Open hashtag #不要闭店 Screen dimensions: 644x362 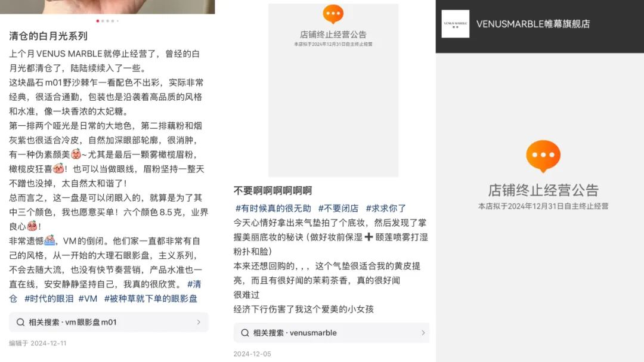[338, 208]
